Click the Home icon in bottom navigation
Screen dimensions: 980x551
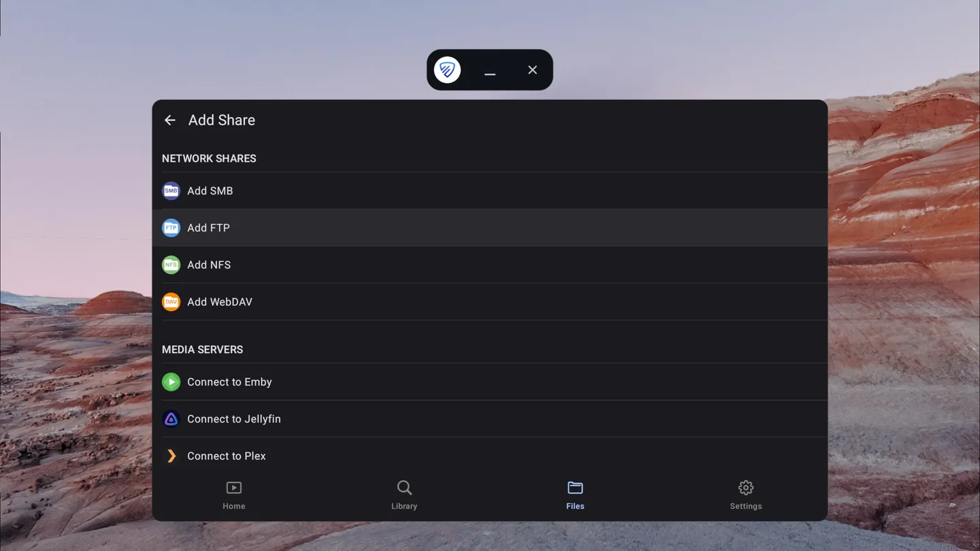(233, 488)
